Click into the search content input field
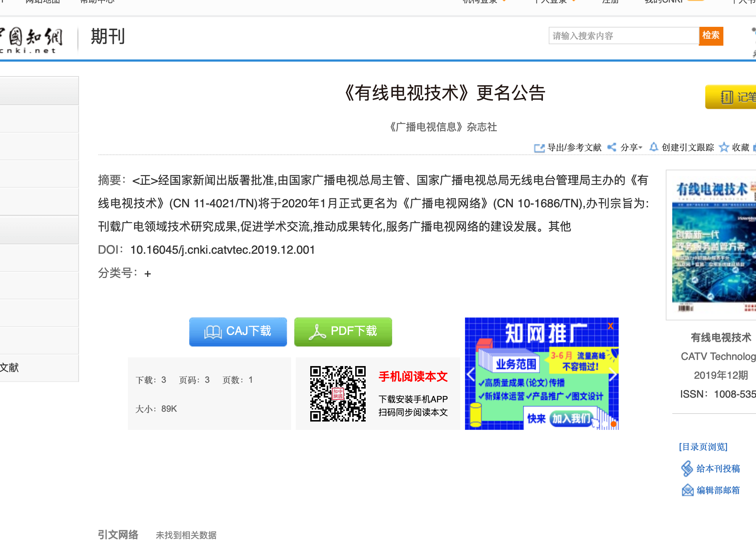 click(x=623, y=36)
